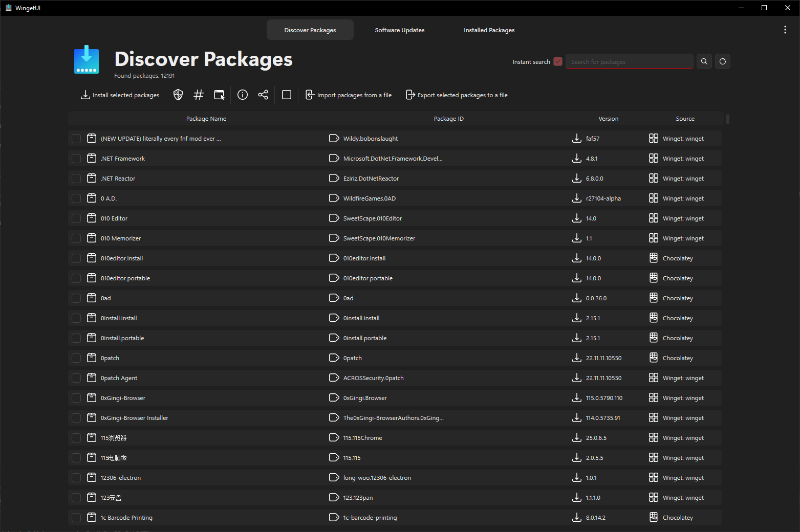Screen dimensions: 800x532
Task: Click the select all square icon
Action: point(287,95)
